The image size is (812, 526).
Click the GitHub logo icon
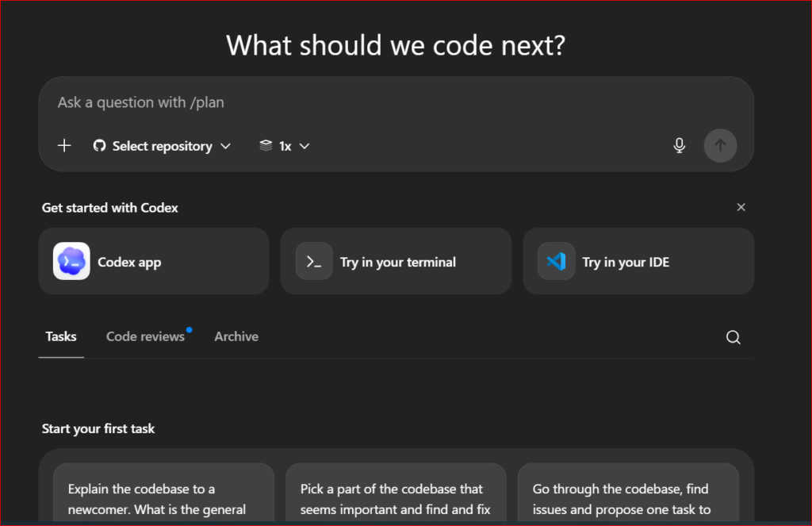click(x=99, y=146)
